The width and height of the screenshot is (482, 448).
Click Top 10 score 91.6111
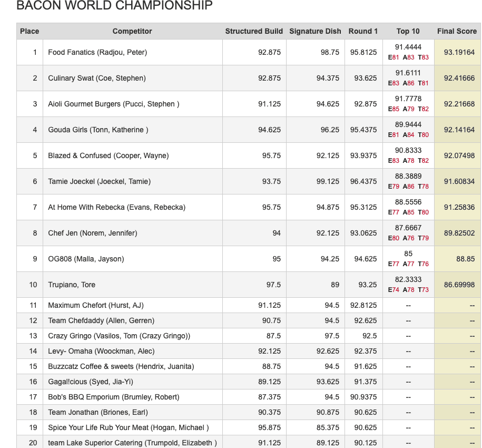pyautogui.click(x=408, y=73)
